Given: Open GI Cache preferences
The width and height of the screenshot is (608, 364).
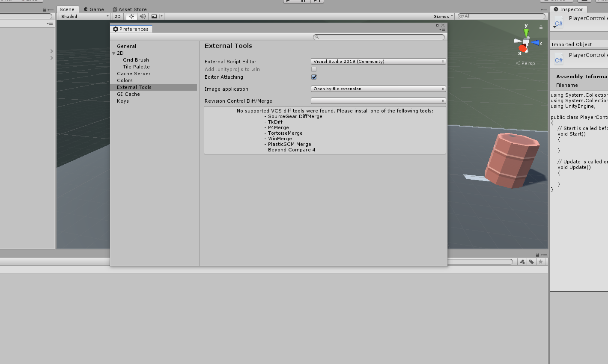Looking at the screenshot, I should tap(128, 94).
